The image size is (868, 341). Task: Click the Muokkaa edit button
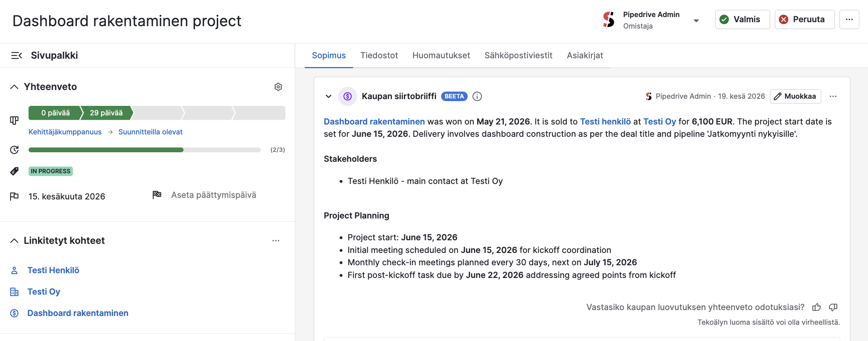(795, 96)
